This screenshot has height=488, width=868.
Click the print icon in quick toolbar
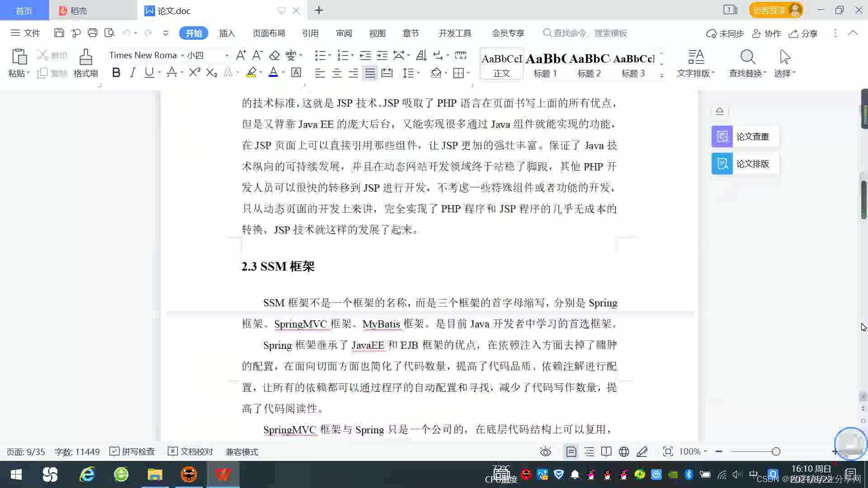coord(93,33)
